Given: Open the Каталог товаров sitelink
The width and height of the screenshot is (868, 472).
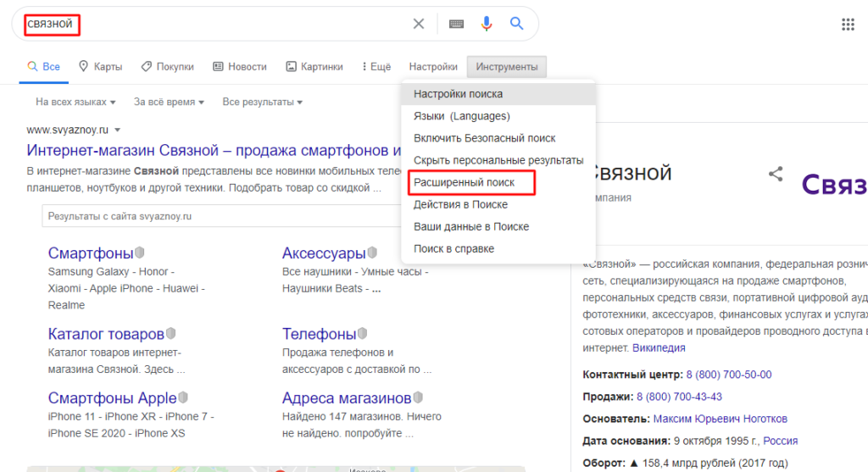Looking at the screenshot, I should (x=106, y=334).
